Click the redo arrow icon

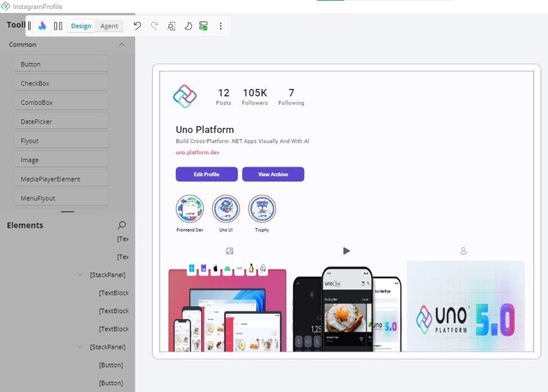pos(154,26)
